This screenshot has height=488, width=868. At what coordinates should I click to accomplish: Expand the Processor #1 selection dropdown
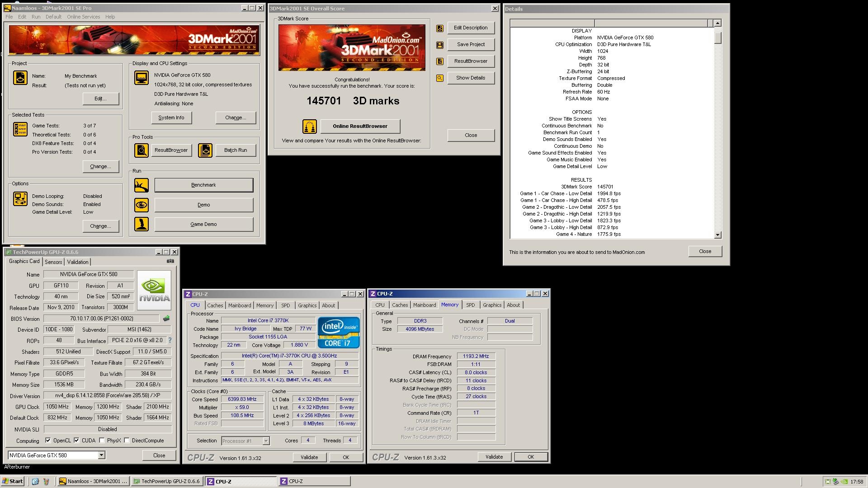coord(266,441)
